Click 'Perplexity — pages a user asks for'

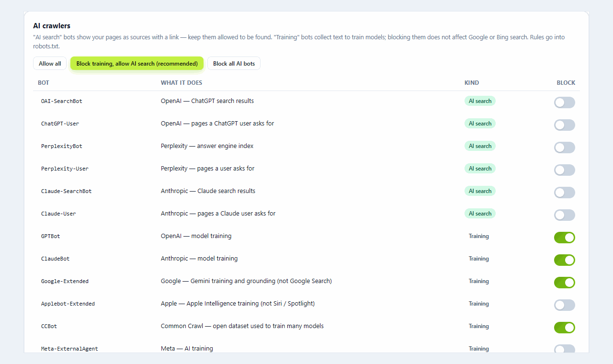click(208, 169)
